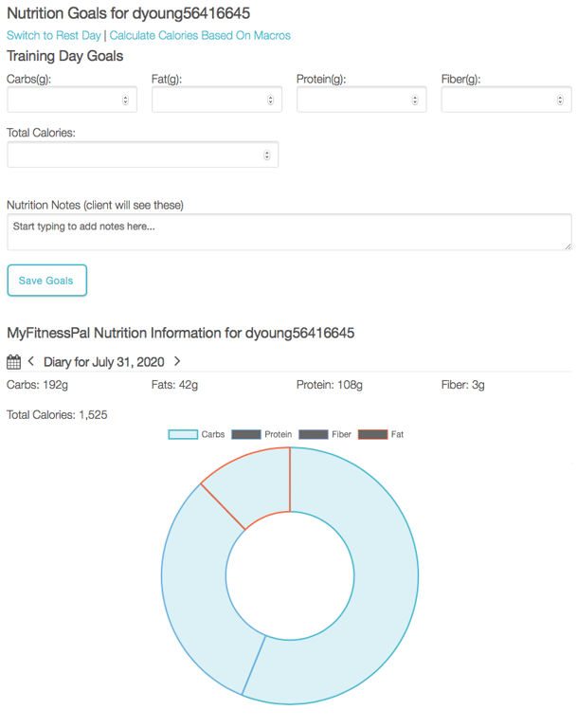This screenshot has width=577, height=728.
Task: Open Calculate Calories Based On Macros link
Action: (200, 36)
